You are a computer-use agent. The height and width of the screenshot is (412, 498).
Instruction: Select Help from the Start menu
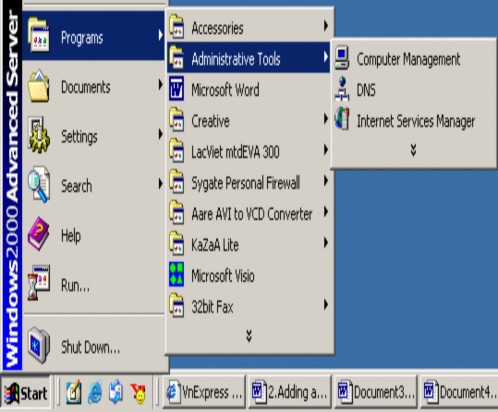click(94, 235)
